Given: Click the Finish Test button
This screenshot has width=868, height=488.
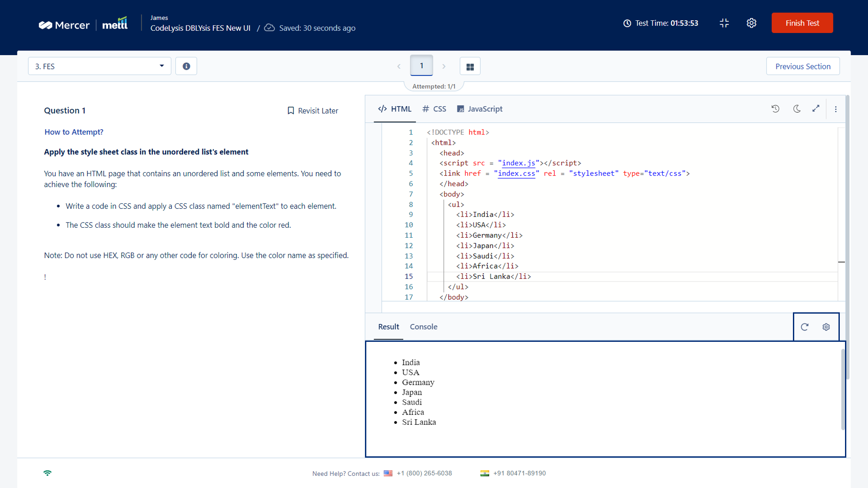Looking at the screenshot, I should tap(802, 23).
